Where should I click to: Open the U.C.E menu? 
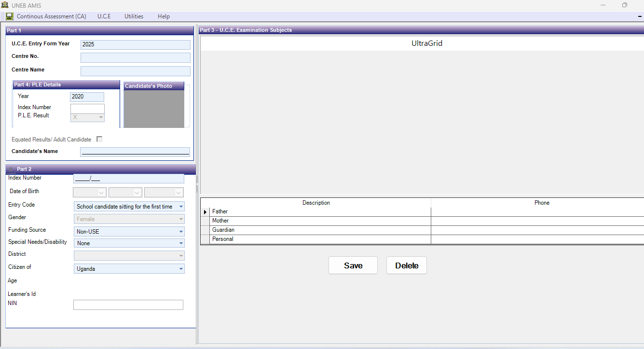pos(104,16)
